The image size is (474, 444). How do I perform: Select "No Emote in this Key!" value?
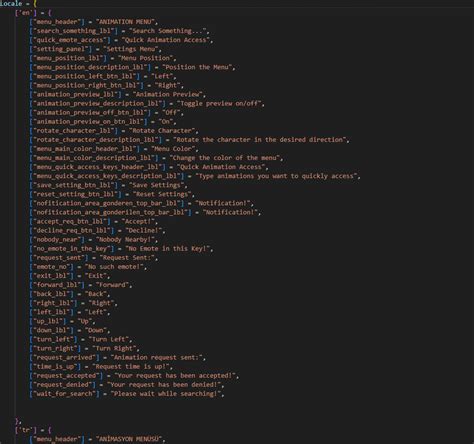click(168, 249)
